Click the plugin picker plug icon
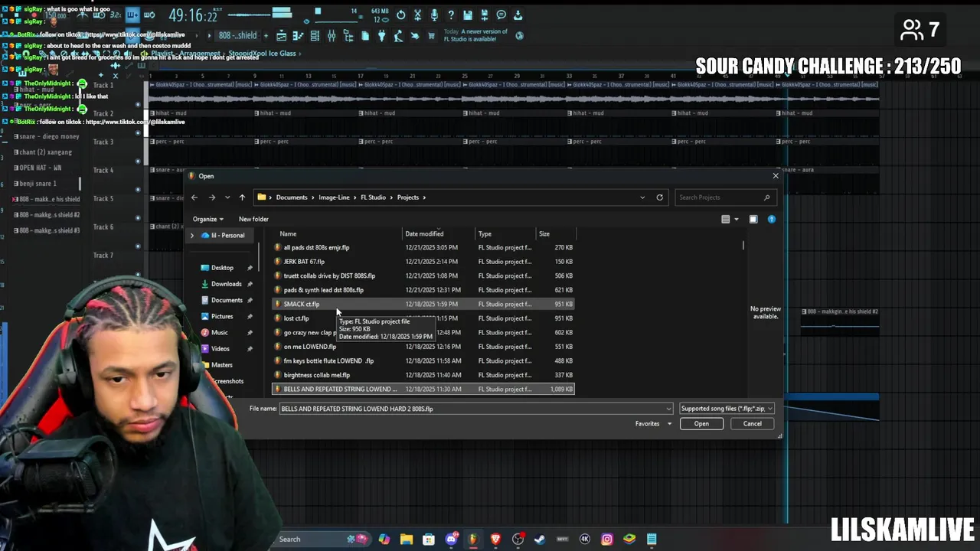 381,36
